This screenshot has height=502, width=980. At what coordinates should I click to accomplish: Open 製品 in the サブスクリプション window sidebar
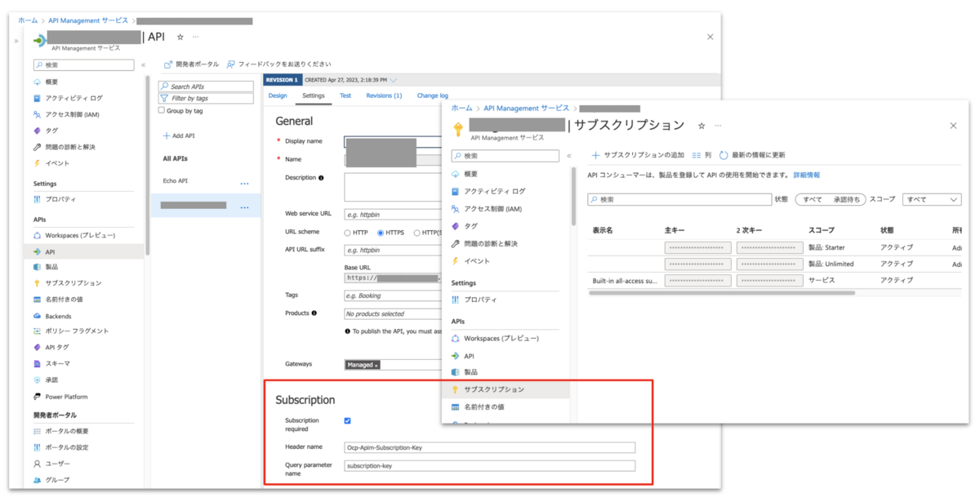click(x=470, y=372)
